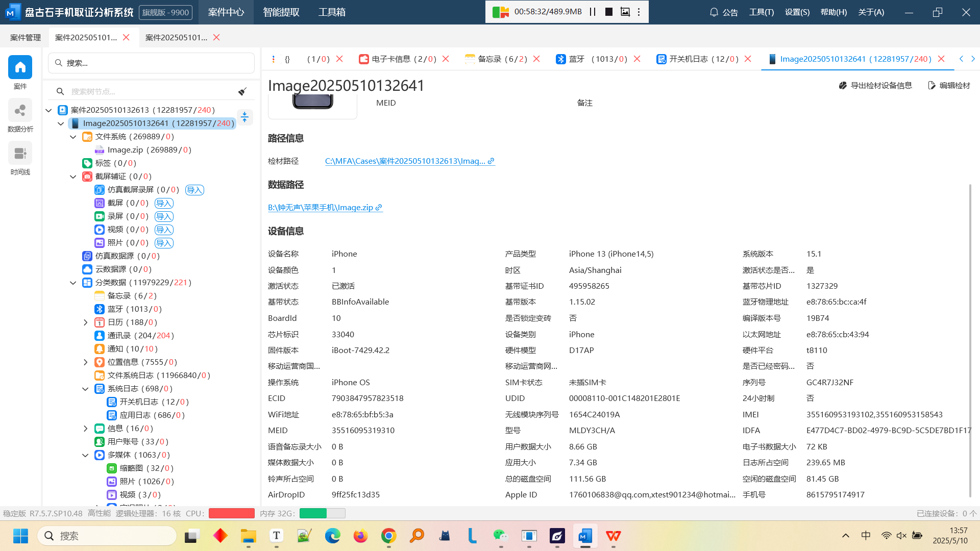
Task: Switch to 备忘录 (6/2) tab
Action: (496, 59)
